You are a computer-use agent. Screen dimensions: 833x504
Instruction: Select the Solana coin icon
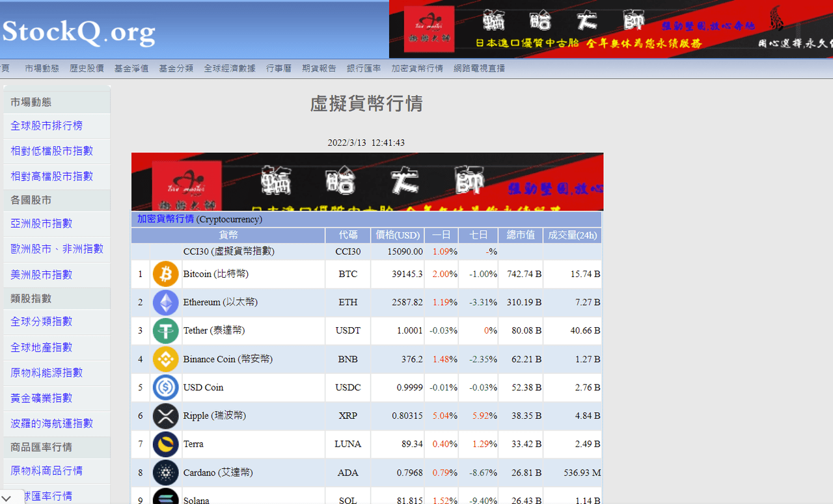pyautogui.click(x=165, y=497)
